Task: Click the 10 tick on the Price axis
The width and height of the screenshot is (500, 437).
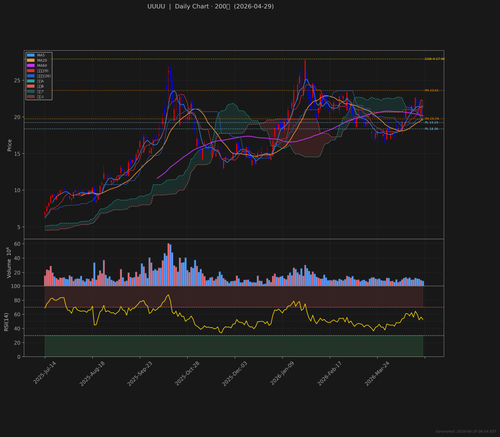Action: [17, 190]
